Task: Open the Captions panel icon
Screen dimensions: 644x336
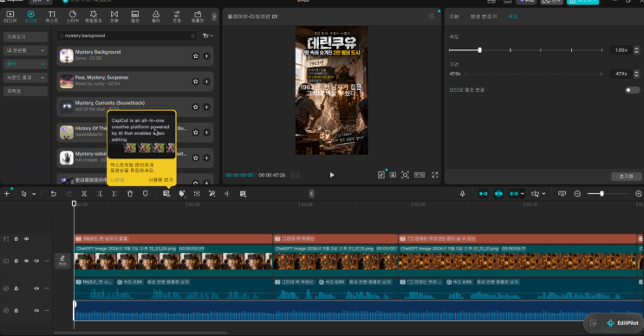Action: click(135, 16)
